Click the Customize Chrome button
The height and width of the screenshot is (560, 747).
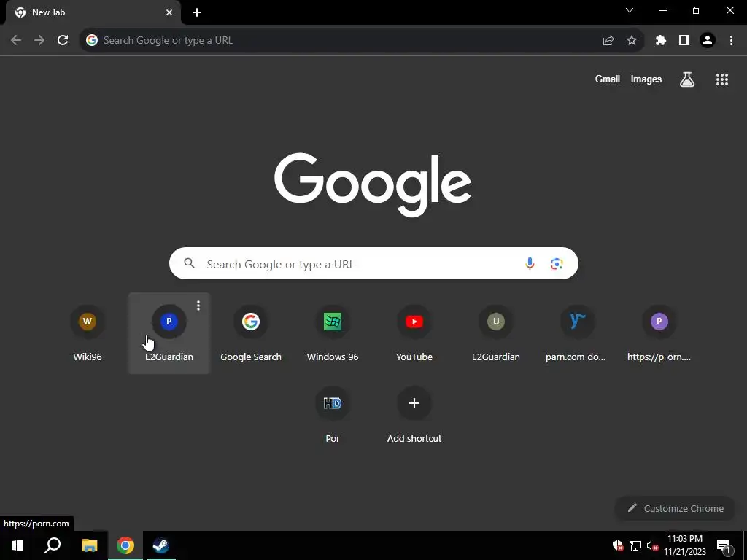click(x=675, y=508)
